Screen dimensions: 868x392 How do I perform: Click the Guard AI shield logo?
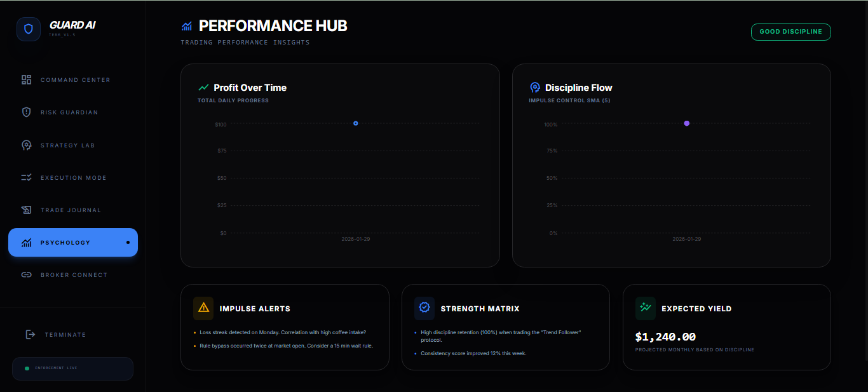[28, 29]
